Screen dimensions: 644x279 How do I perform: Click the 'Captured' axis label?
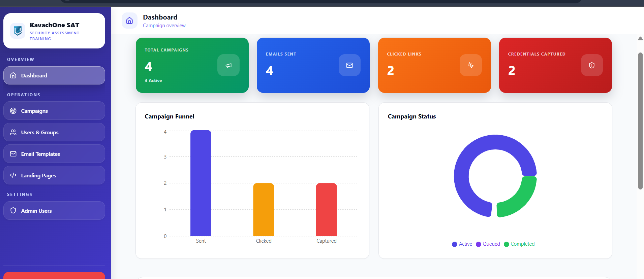point(326,241)
